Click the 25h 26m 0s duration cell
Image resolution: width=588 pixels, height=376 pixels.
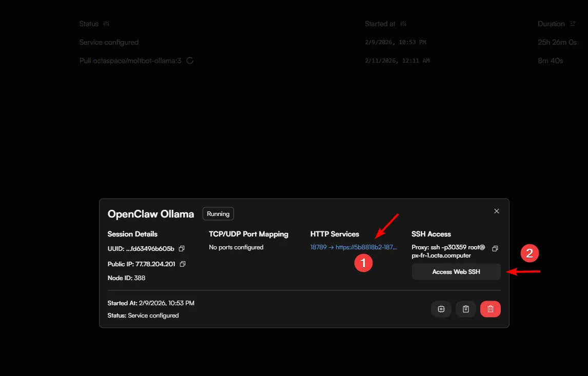pyautogui.click(x=557, y=43)
